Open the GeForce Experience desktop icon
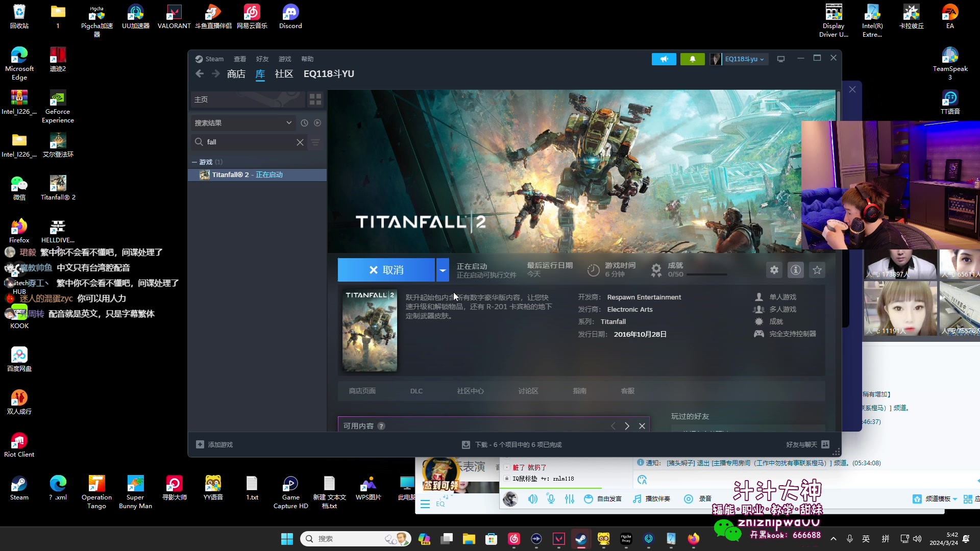The image size is (980, 551). pyautogui.click(x=58, y=107)
